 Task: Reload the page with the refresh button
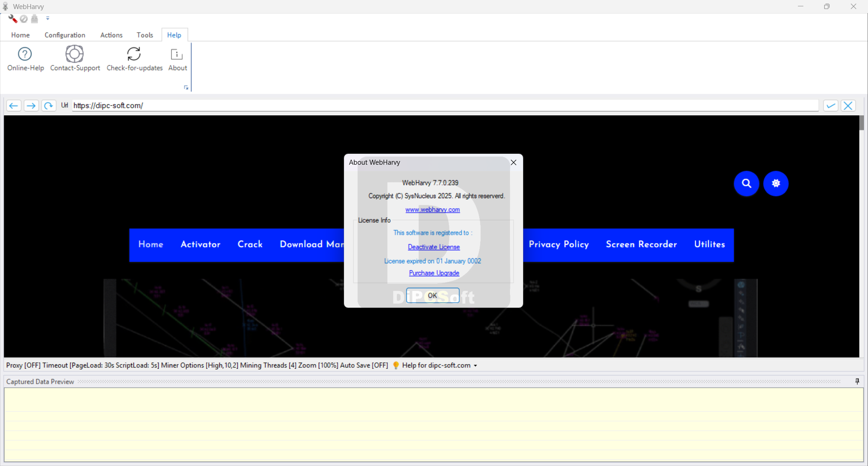(x=48, y=105)
